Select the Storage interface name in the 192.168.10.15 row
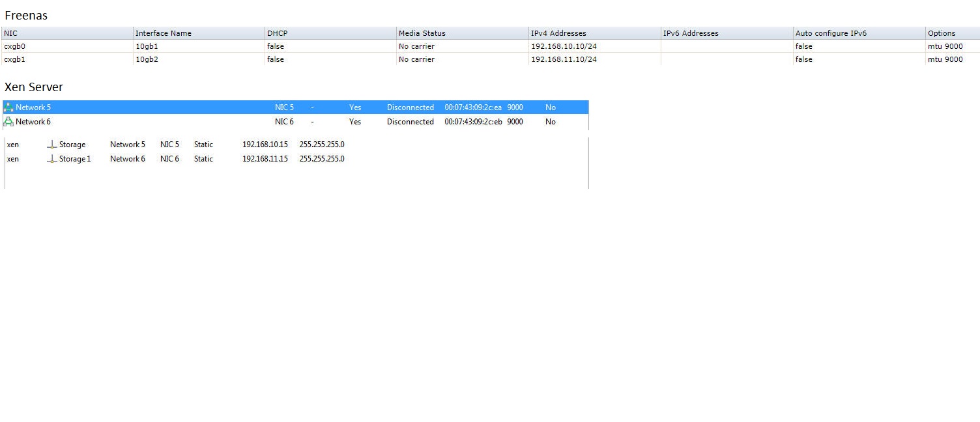980x422 pixels. coord(72,145)
